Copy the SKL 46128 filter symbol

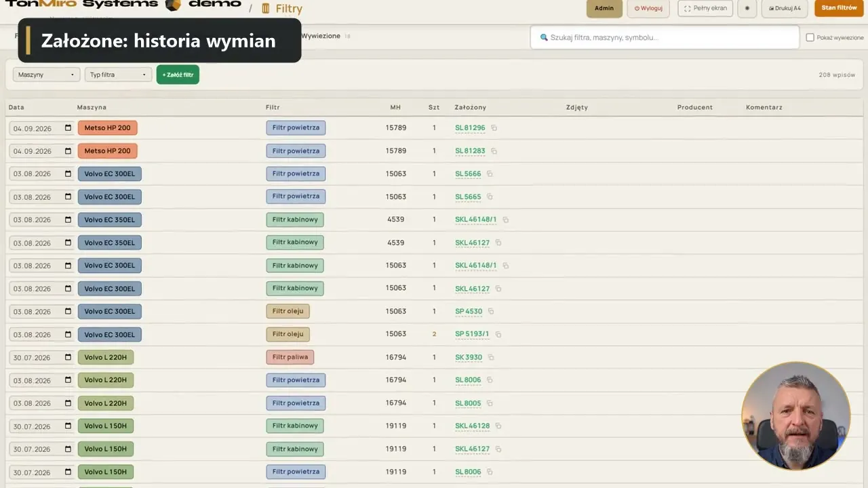coord(498,426)
